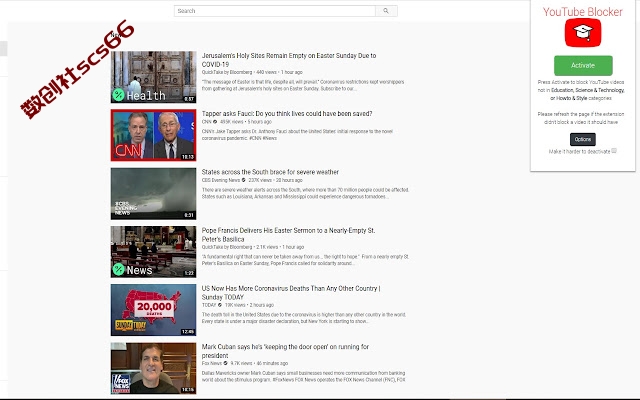Visit the CBS Evening News channel link
Screen dimensions: 640x400
click(x=221, y=180)
